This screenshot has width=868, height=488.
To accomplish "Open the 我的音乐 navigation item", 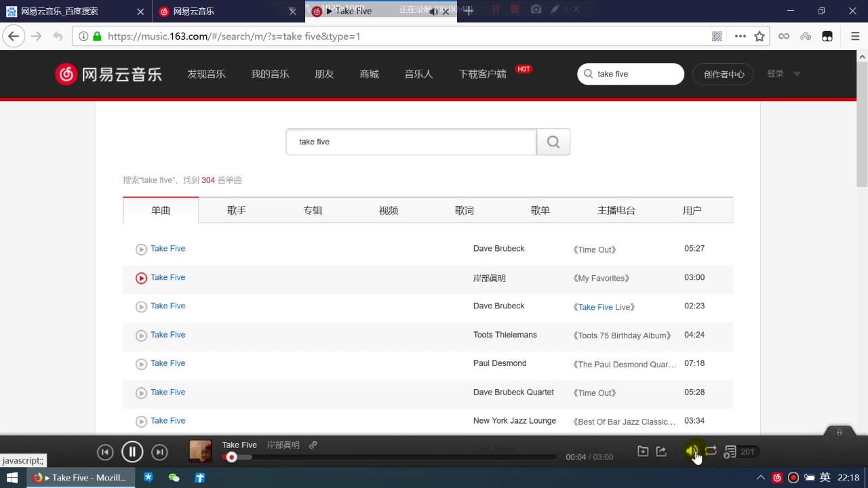I will click(x=271, y=74).
